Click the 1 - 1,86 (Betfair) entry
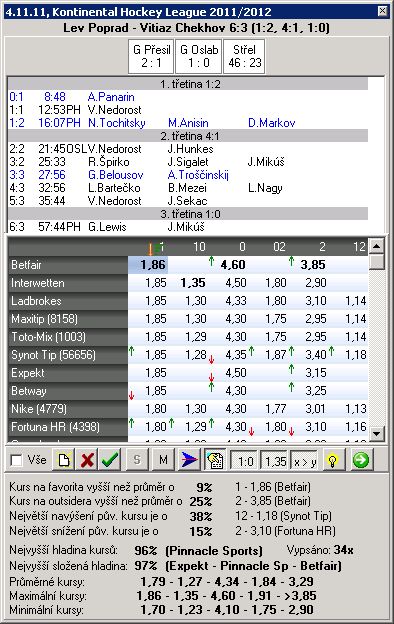394x624 pixels. tap(273, 487)
